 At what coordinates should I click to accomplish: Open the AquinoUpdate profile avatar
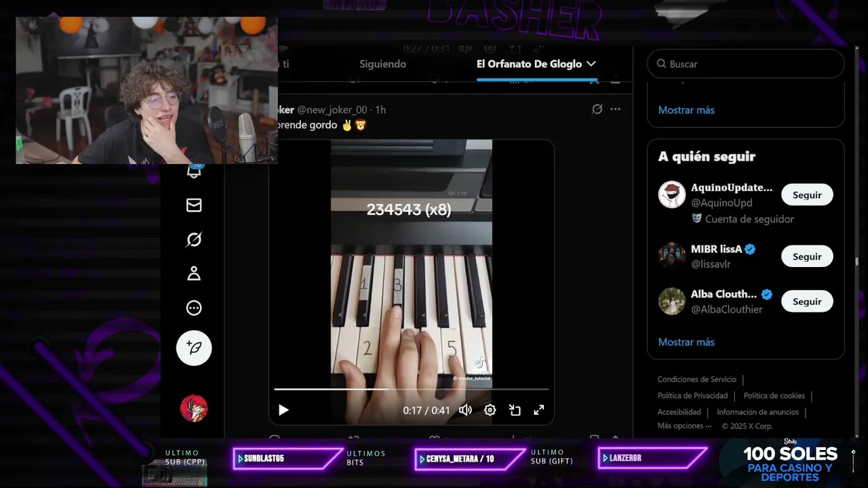click(x=672, y=195)
